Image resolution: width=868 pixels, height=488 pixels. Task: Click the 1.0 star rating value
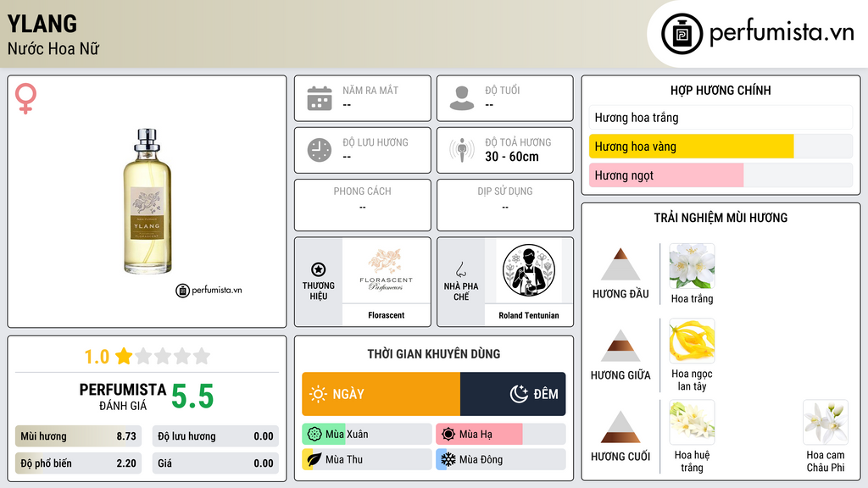[97, 357]
